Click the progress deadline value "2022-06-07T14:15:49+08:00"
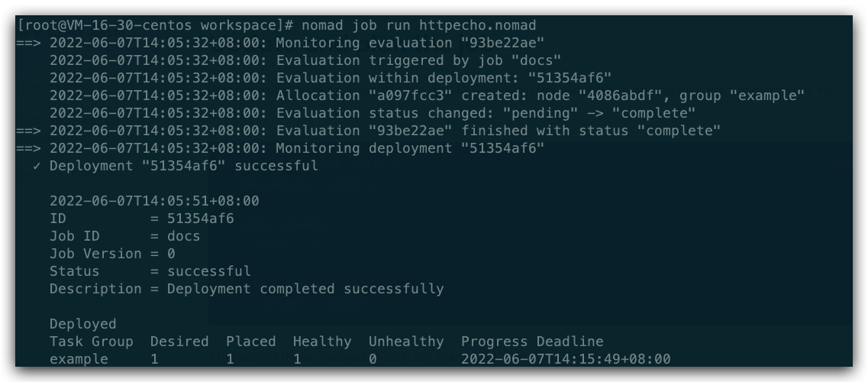This screenshot has width=868, height=382. point(566,359)
